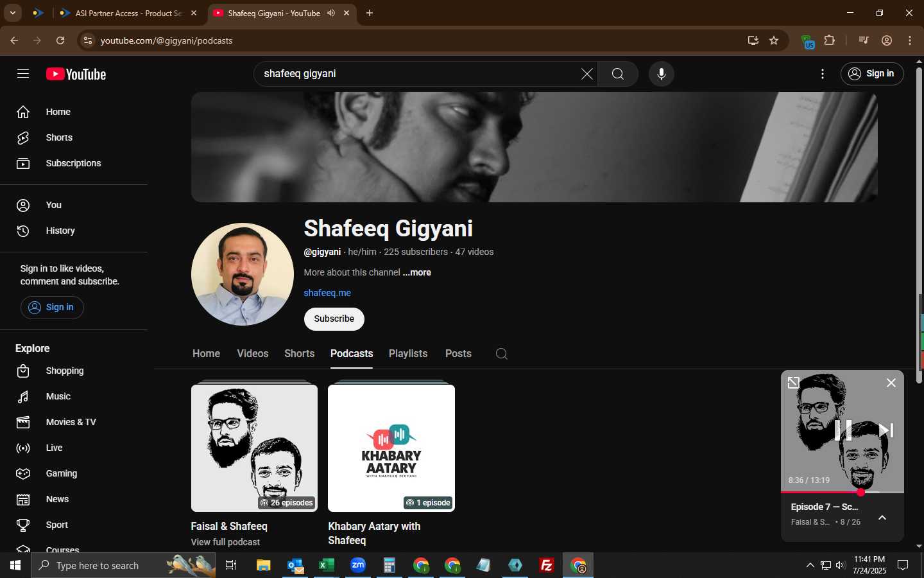Reload the page
The image size is (924, 578).
(60, 40)
